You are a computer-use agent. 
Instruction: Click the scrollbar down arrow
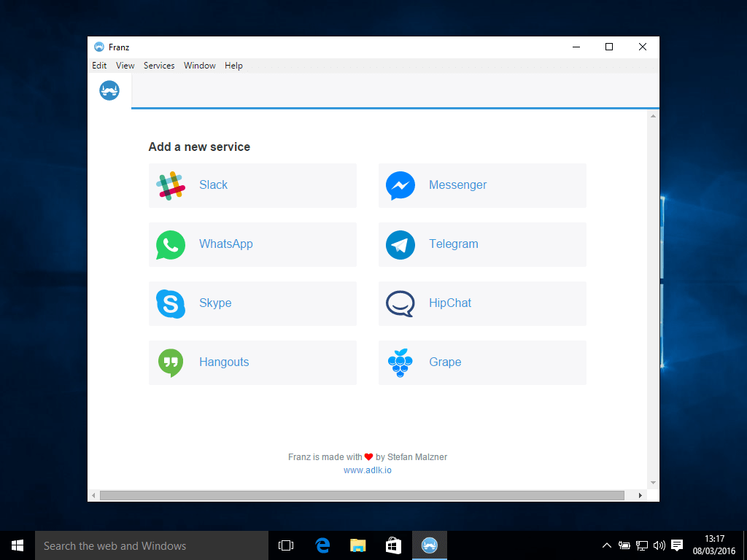pos(653,482)
